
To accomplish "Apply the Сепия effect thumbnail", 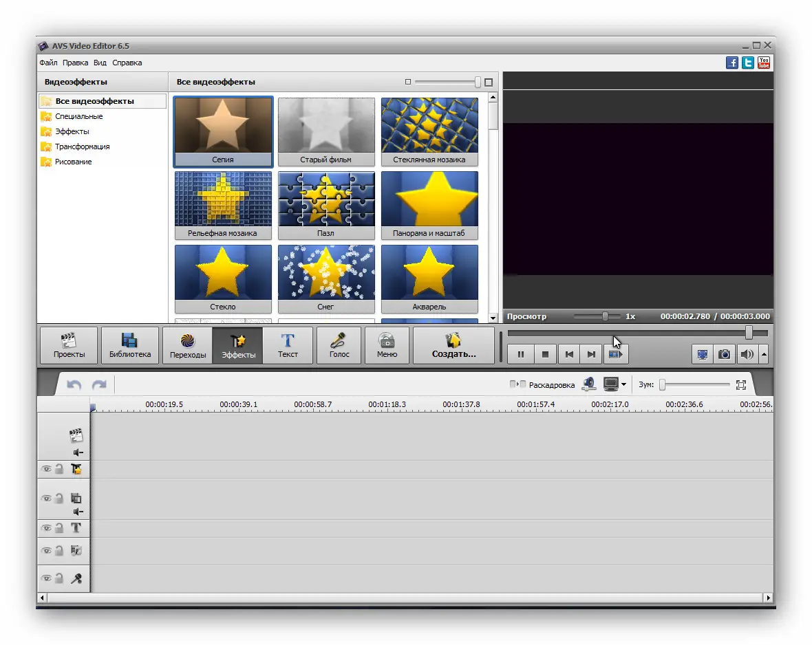I will coord(223,131).
